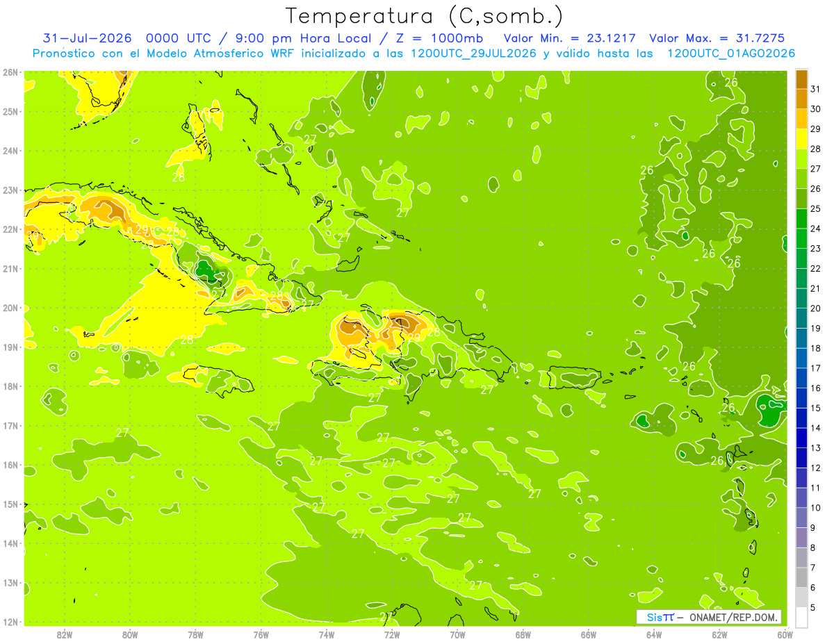This screenshot has width=834, height=644.
Task: Pick the blue swatch between 16 and 17
Action: [801, 378]
